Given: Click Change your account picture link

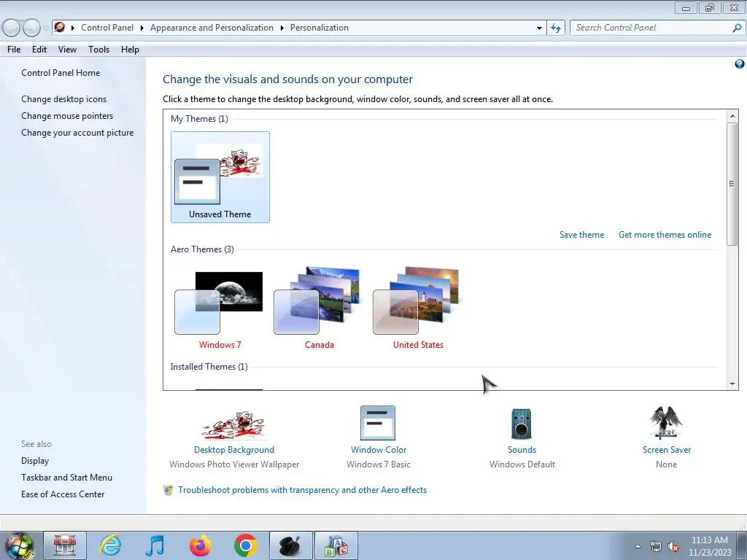Looking at the screenshot, I should (x=77, y=133).
